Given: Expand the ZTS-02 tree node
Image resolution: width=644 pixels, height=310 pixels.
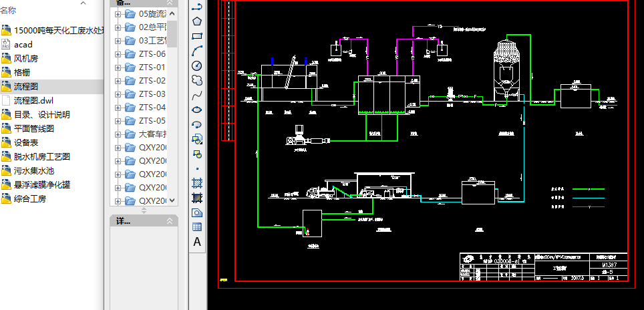Looking at the screenshot, I should pos(118,81).
